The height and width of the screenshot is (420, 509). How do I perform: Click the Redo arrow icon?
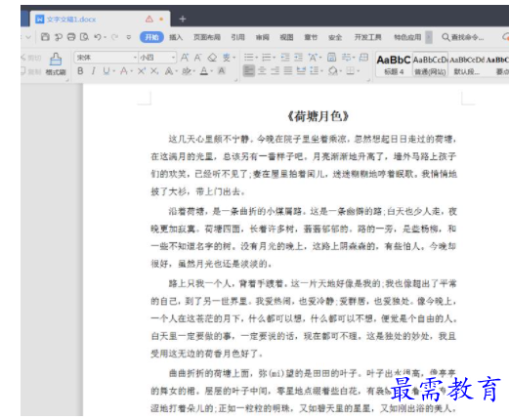click(114, 37)
